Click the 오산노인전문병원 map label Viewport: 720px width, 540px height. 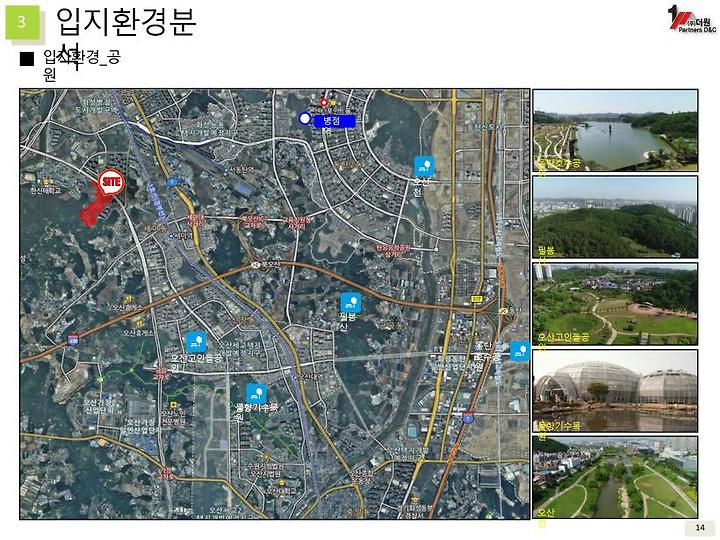pos(174,416)
